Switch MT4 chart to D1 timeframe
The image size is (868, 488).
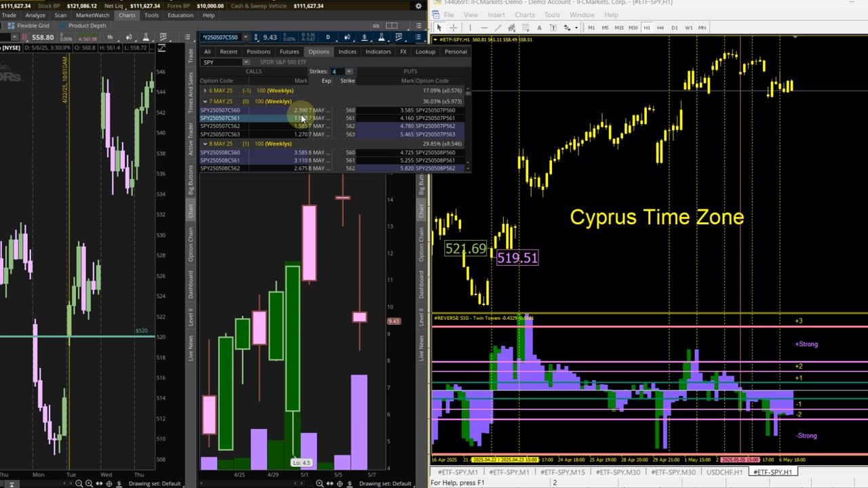click(x=675, y=28)
